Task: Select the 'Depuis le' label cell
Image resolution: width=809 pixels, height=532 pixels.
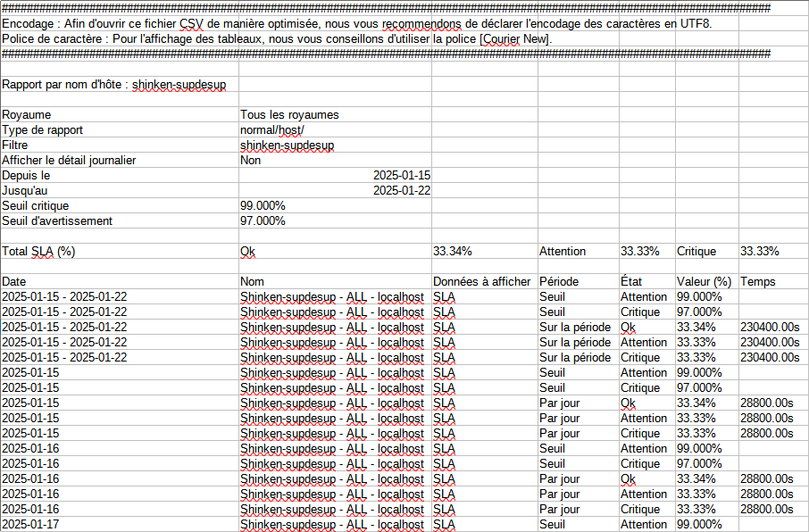Action: pyautogui.click(x=26, y=176)
